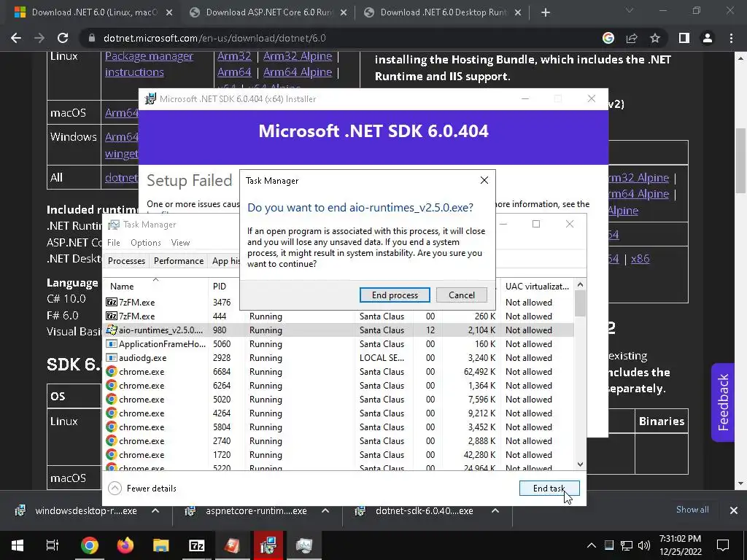Open Chrome three-dot menu

(731, 38)
